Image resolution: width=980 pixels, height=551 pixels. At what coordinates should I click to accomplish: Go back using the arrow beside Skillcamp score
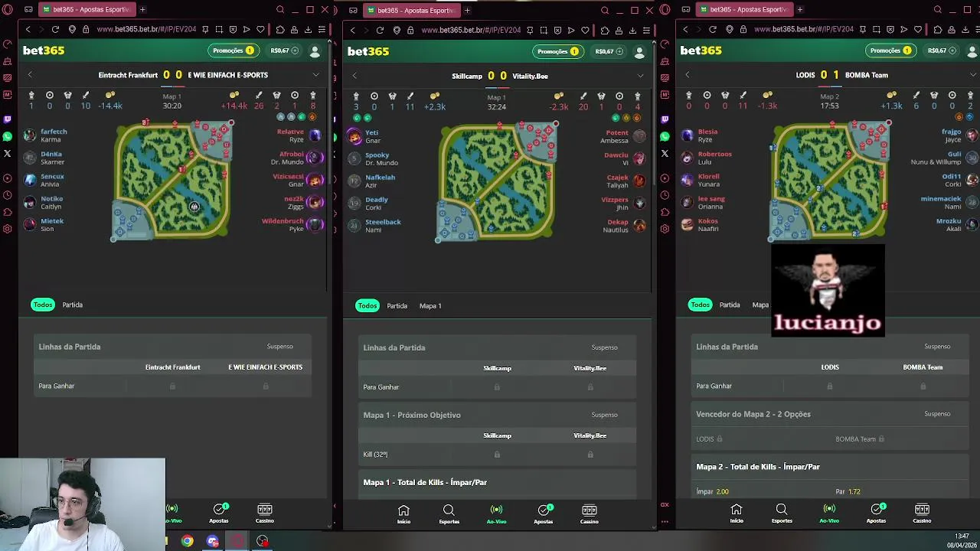[x=354, y=76]
